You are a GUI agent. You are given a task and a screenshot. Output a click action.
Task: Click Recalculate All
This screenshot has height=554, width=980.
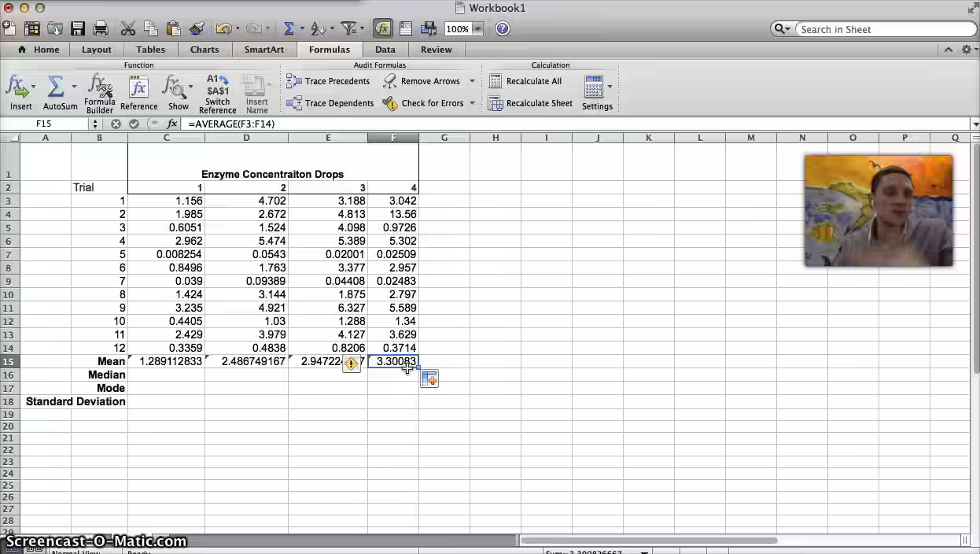point(525,81)
